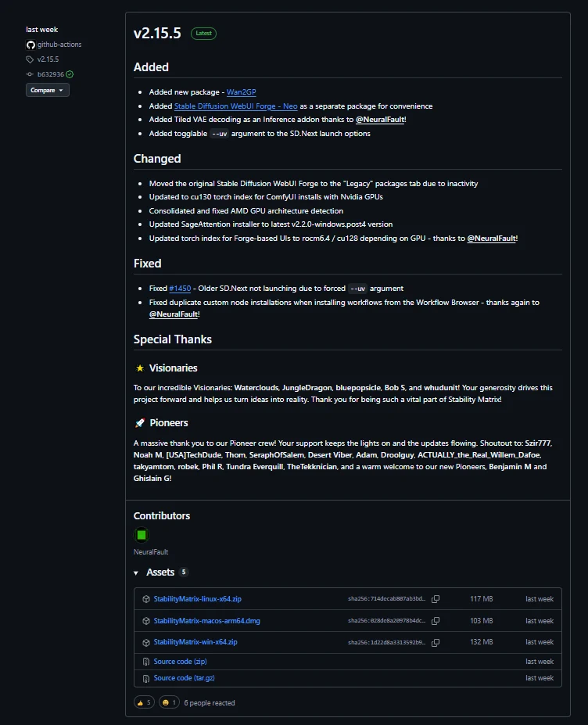The width and height of the screenshot is (588, 725).
Task: Open @NeuralFault mention under Fixed section
Action: pos(174,314)
